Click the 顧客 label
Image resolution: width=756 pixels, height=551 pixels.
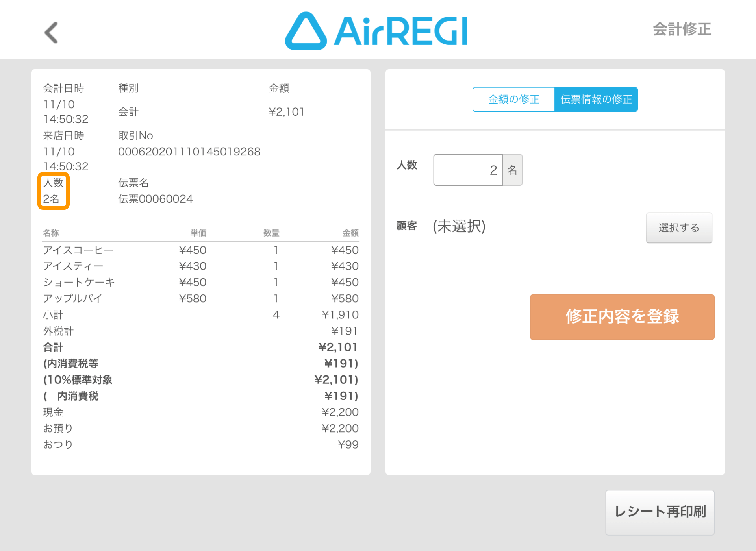407,226
